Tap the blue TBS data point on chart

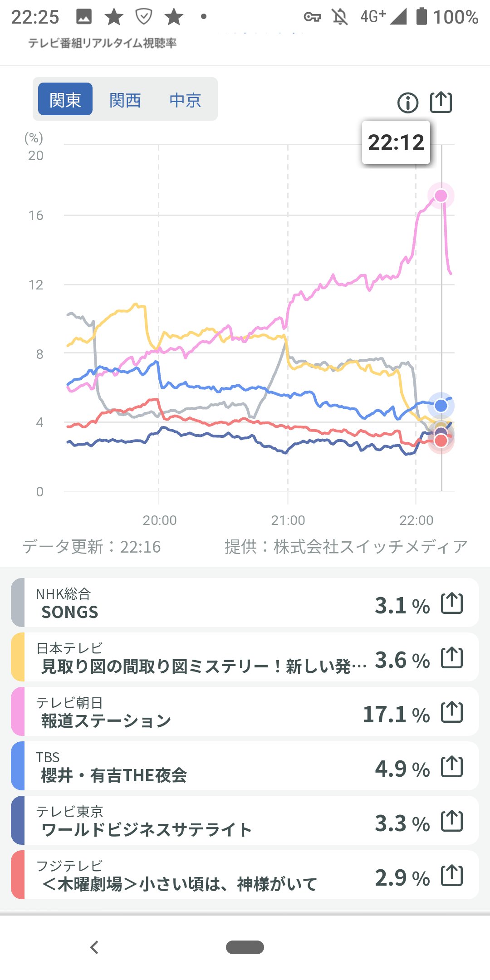pos(441,406)
